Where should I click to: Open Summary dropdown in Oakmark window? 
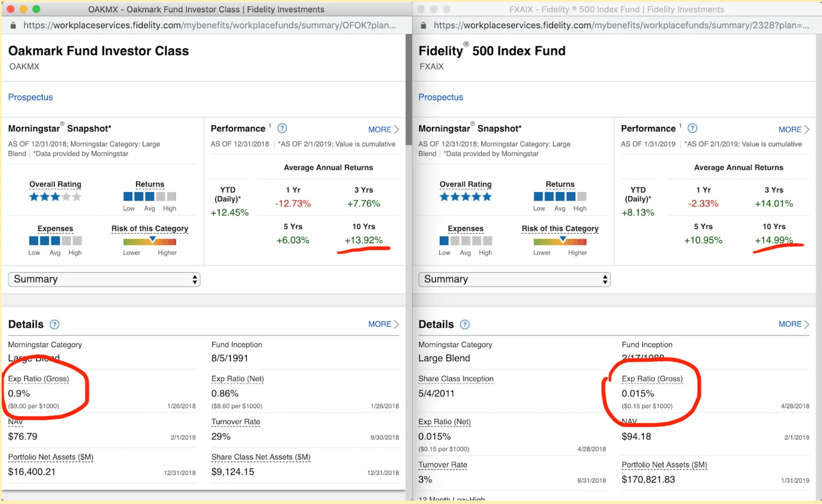coord(104,279)
